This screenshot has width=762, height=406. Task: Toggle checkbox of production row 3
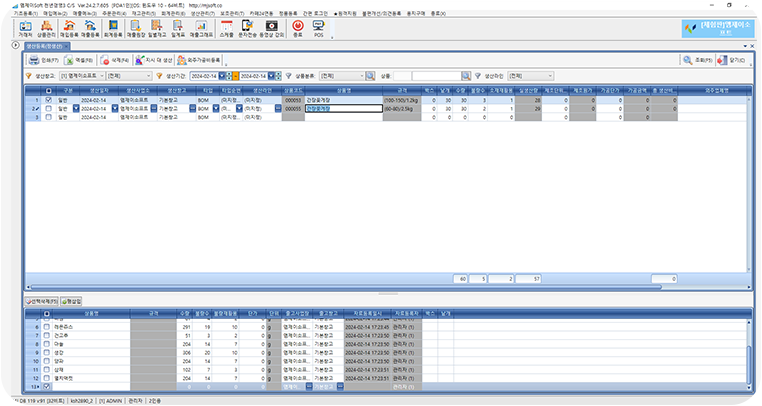click(x=48, y=117)
